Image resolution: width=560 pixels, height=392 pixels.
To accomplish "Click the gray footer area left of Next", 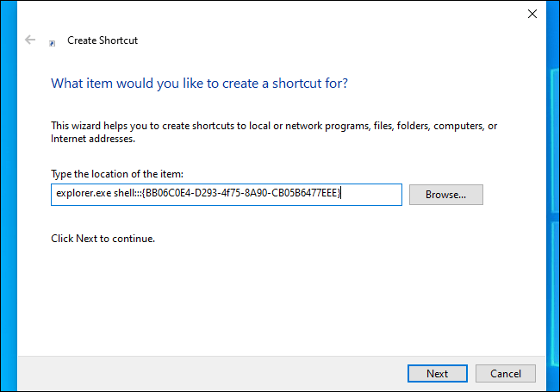I will click(x=215, y=373).
